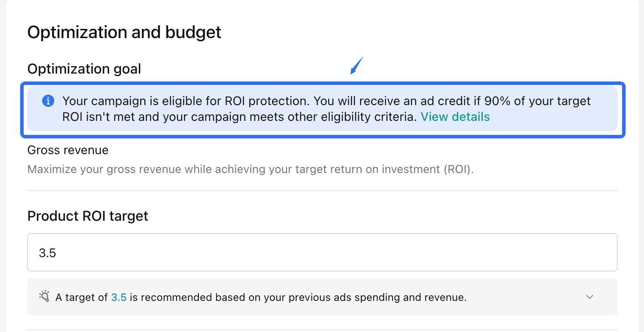Click inside the Product ROI target field
The width and height of the screenshot is (644, 332).
coord(322,252)
